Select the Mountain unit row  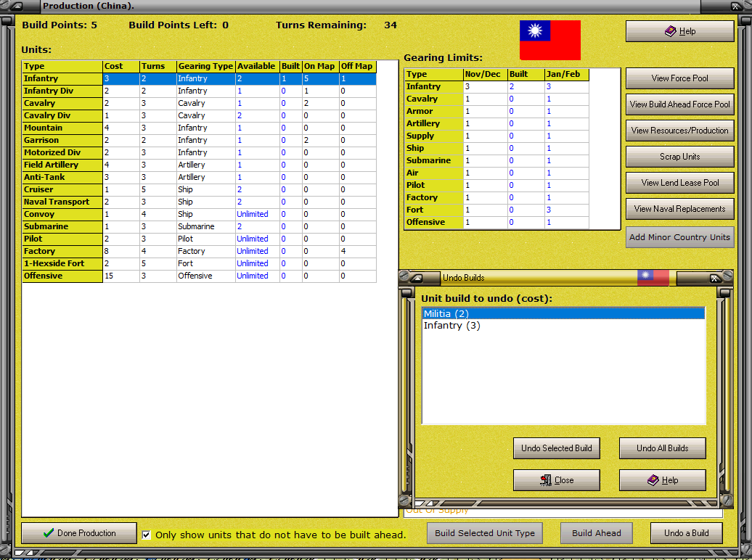click(x=199, y=128)
